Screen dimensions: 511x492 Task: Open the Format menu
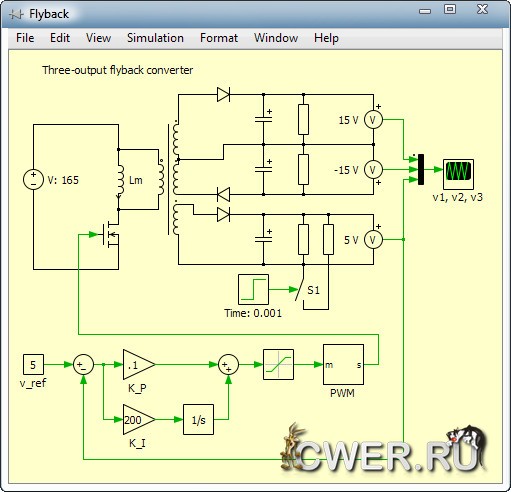[x=219, y=38]
